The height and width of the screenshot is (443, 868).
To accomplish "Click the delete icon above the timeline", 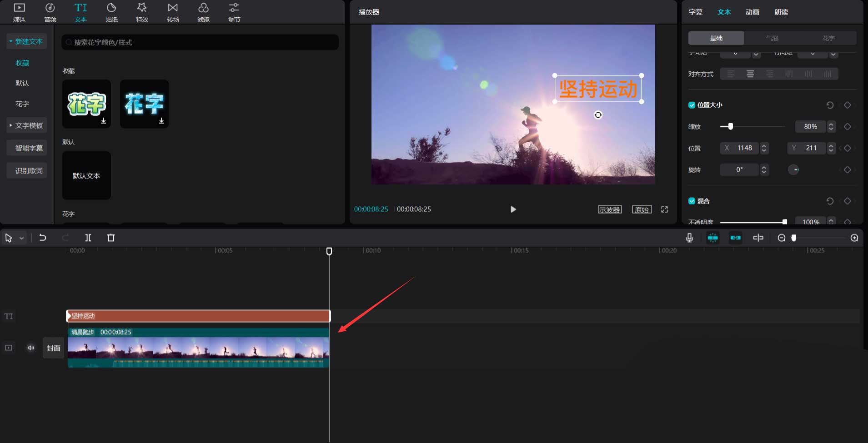I will coord(111,237).
